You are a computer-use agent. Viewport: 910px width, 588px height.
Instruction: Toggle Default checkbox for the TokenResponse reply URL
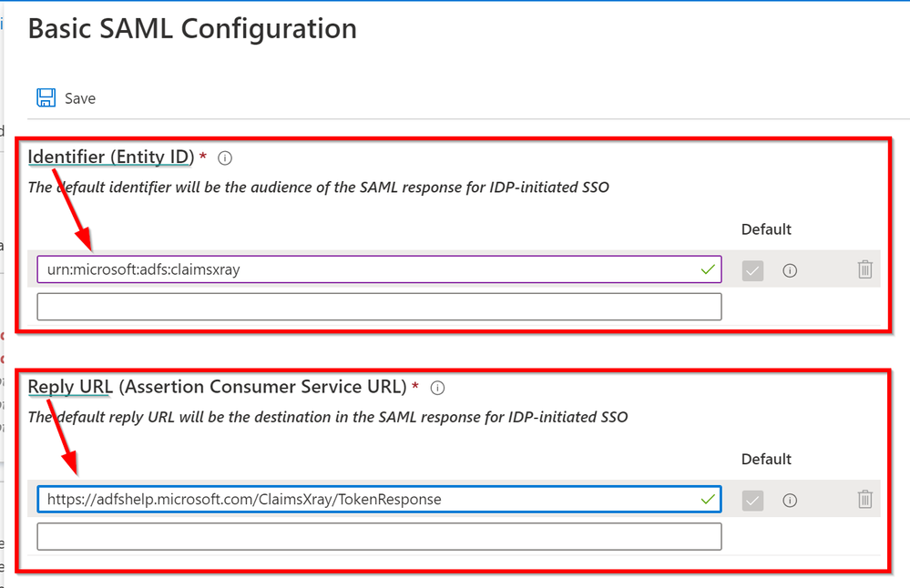(x=752, y=500)
